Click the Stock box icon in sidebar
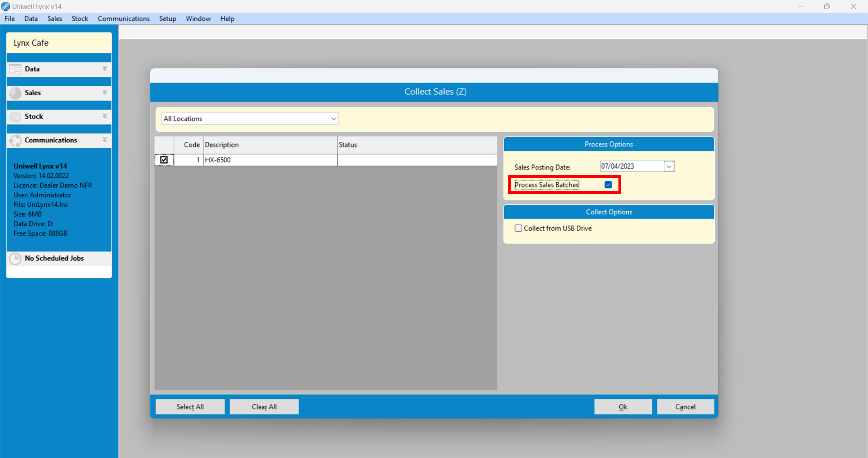Screen dimensions: 868x458 (x=15, y=117)
